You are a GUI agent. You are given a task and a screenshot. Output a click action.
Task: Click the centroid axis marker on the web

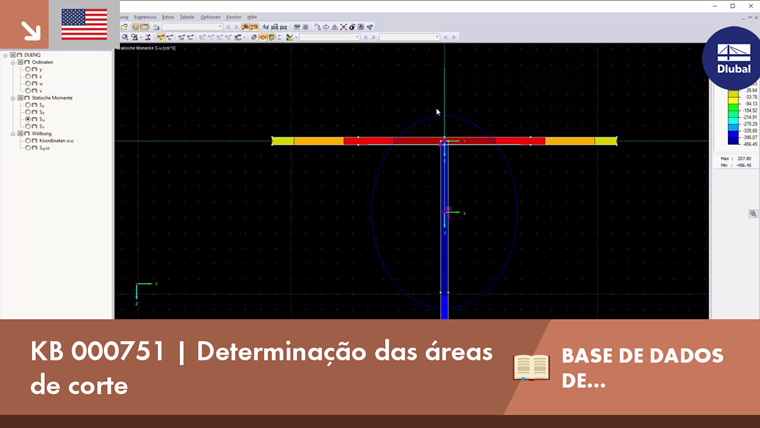[x=446, y=212]
